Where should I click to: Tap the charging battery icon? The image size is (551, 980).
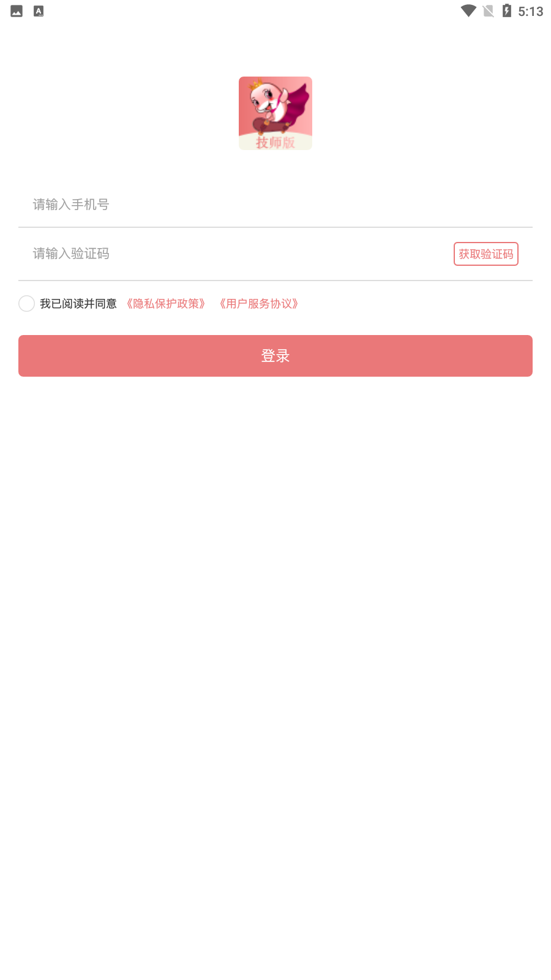pos(507,10)
